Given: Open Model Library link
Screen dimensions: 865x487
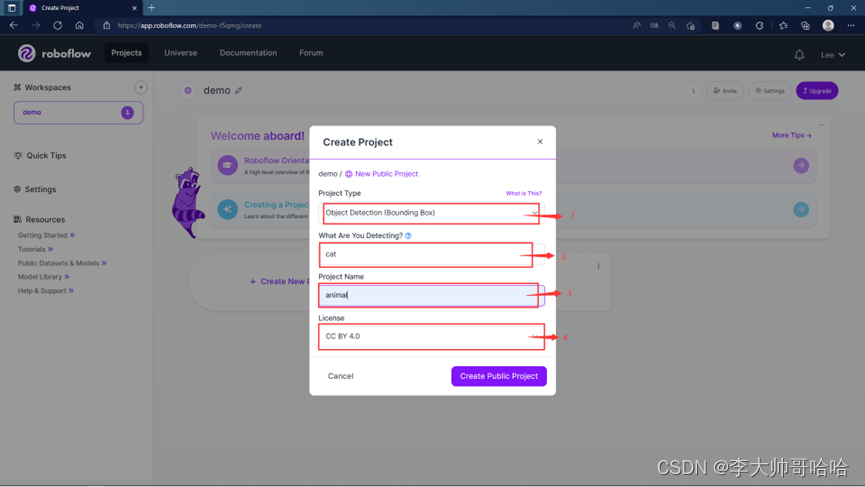Looking at the screenshot, I should click(x=44, y=277).
